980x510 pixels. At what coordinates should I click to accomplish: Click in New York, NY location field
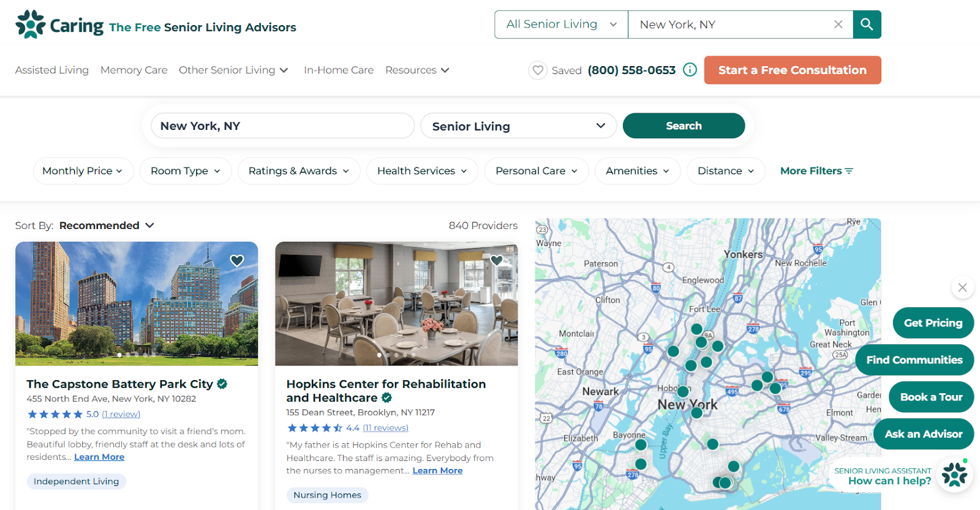point(283,126)
